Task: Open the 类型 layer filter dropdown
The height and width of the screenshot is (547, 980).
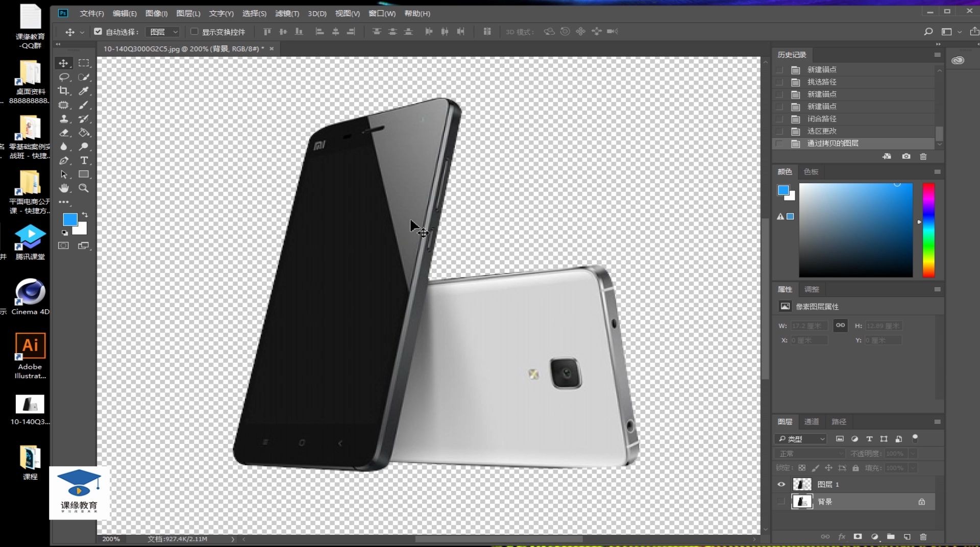Action: click(800, 439)
